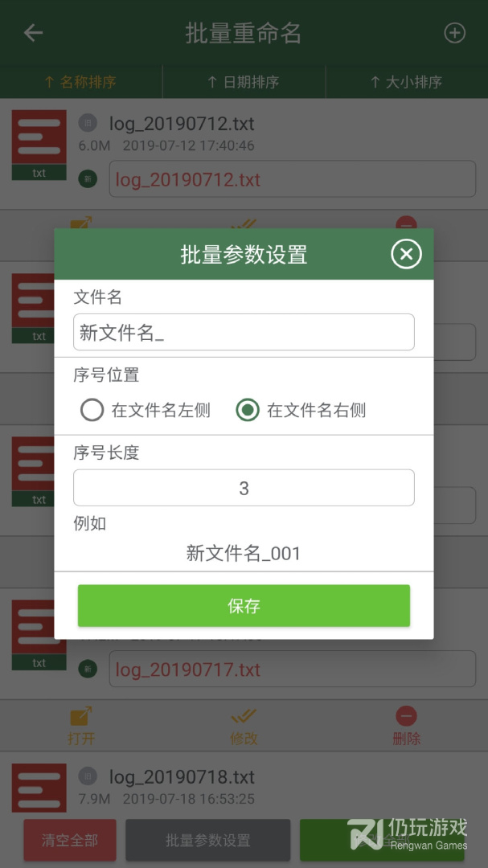Close the 批量参数设置 dialog
The width and height of the screenshot is (488, 868).
pyautogui.click(x=406, y=254)
